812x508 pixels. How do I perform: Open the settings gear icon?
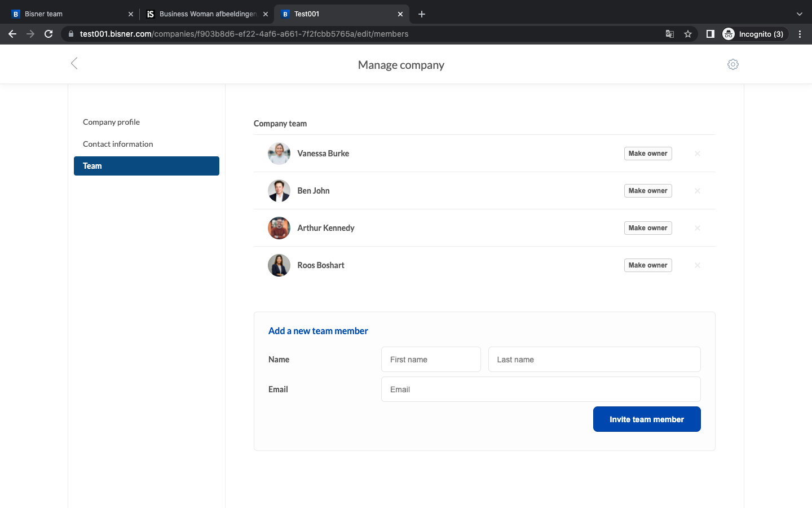(733, 64)
